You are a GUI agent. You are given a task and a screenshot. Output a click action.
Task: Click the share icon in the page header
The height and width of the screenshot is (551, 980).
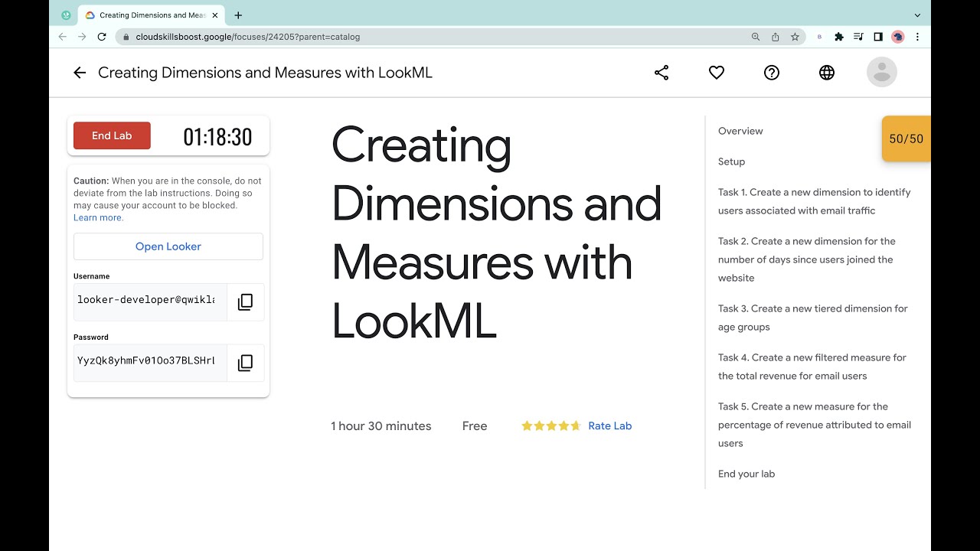661,73
